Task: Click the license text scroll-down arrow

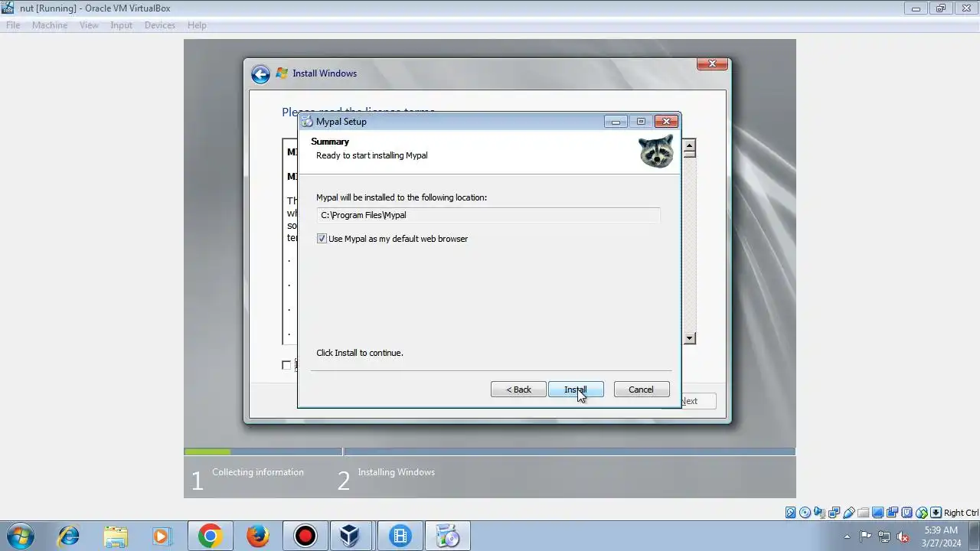Action: 690,338
